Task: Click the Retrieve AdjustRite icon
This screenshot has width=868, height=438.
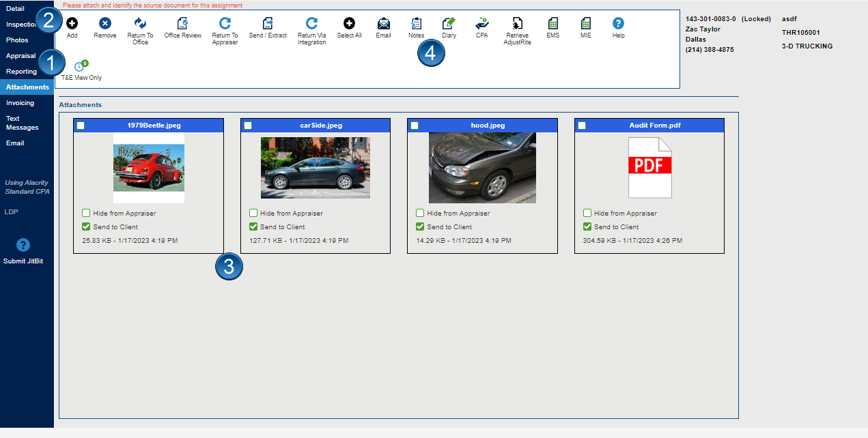Action: tap(516, 23)
